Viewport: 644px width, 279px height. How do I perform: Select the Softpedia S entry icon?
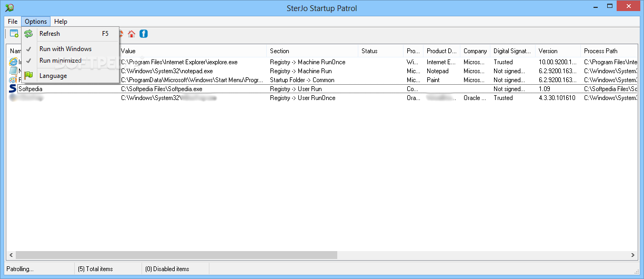[13, 89]
